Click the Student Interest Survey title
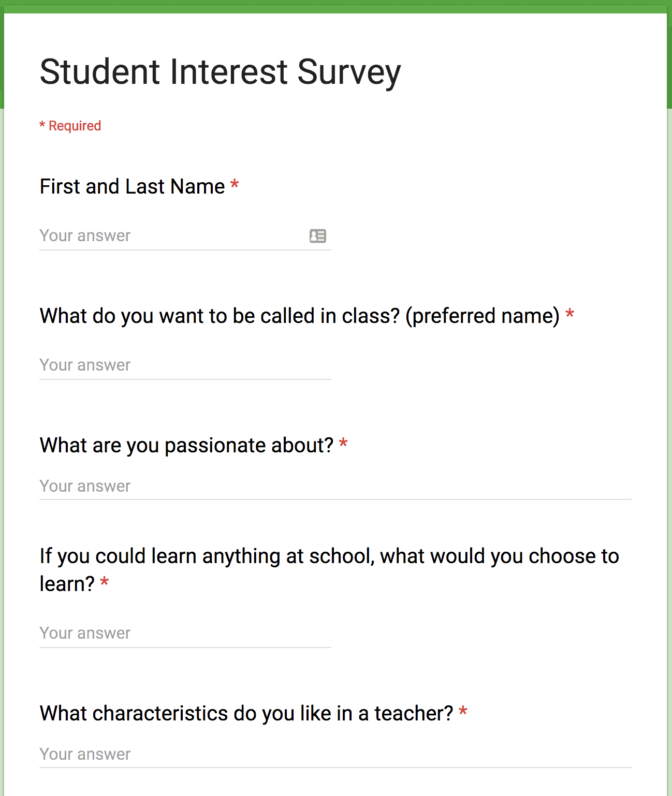This screenshot has height=796, width=672. 220,71
